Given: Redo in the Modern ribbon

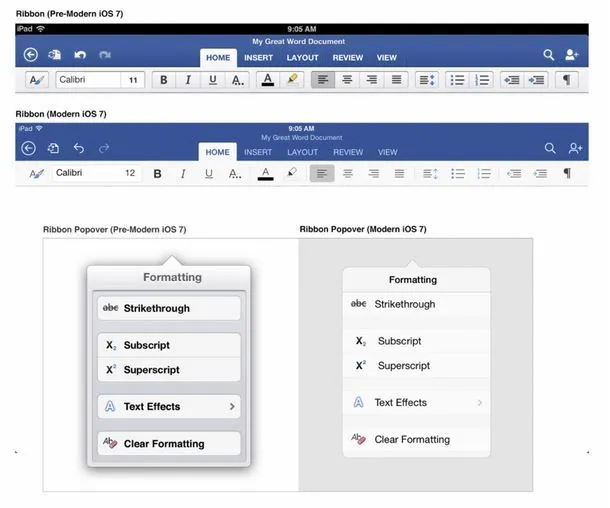Looking at the screenshot, I should click(x=104, y=148).
